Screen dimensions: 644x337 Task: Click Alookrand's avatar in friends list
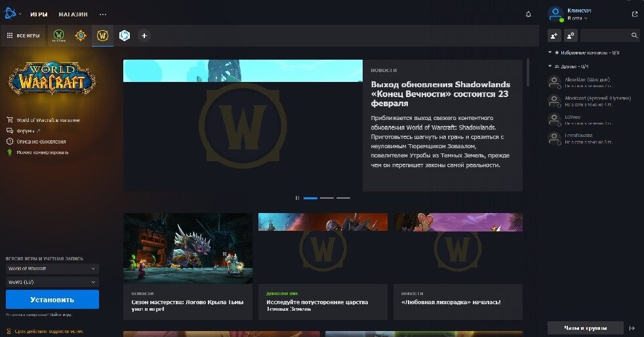tap(554, 101)
